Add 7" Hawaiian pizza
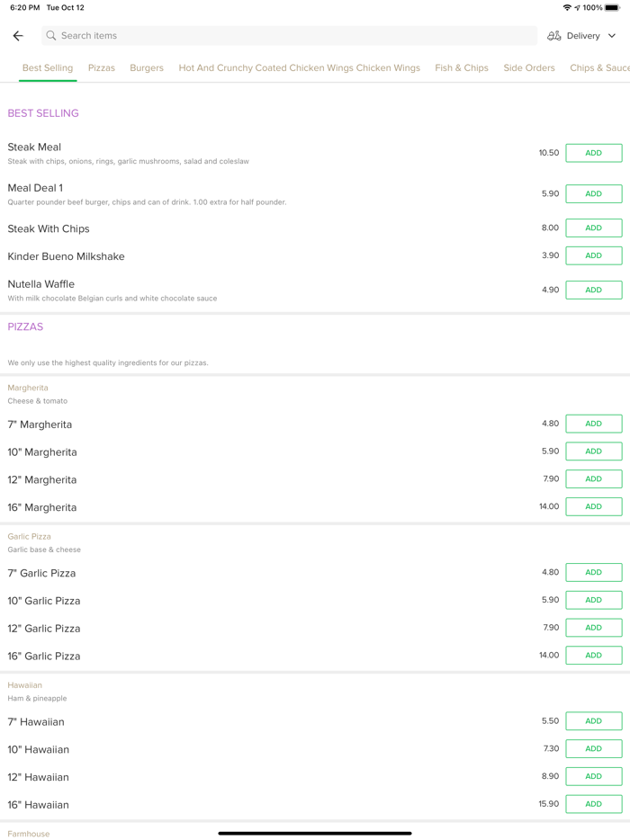The height and width of the screenshot is (840, 630). point(593,721)
